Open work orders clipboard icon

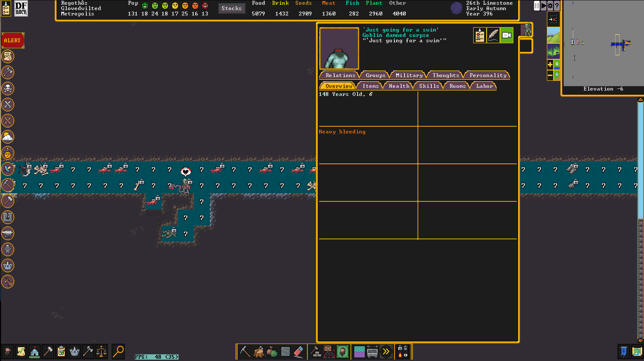tap(61, 352)
